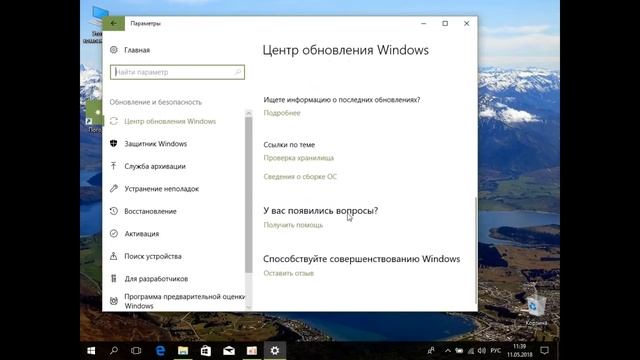Open Microsoft Store from the taskbar
The image size is (640, 360).
(206, 351)
